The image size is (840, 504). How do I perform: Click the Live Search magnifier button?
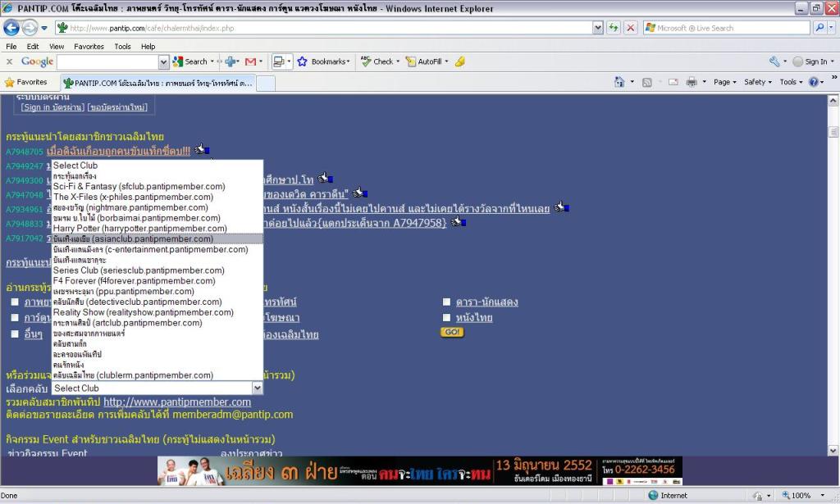(819, 28)
